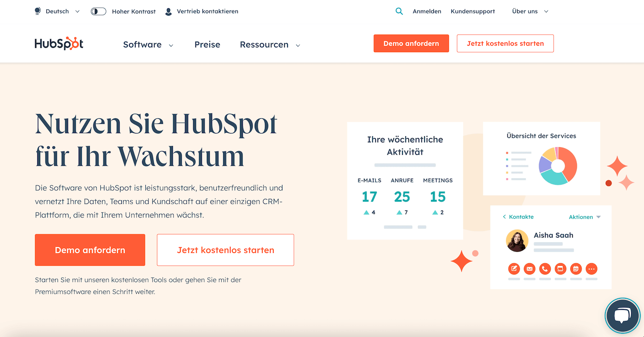Click the services pie chart
Viewport: 644px width, 337px height.
[x=558, y=166]
